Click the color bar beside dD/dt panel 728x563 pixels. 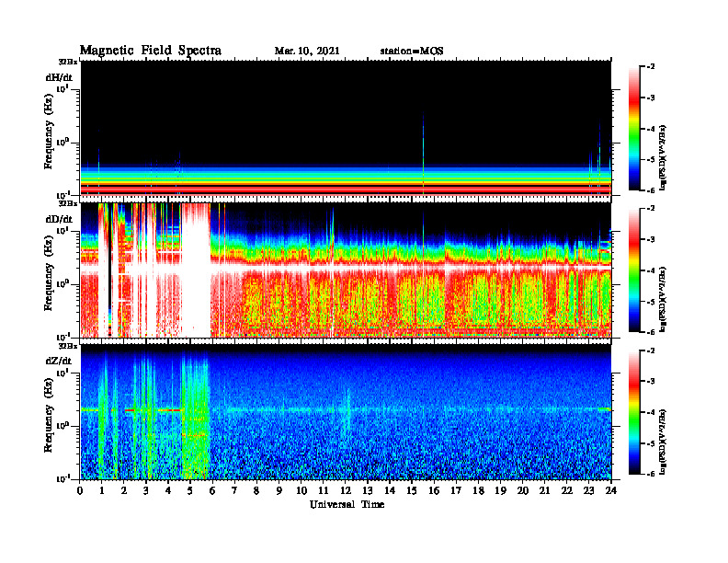tap(634, 270)
